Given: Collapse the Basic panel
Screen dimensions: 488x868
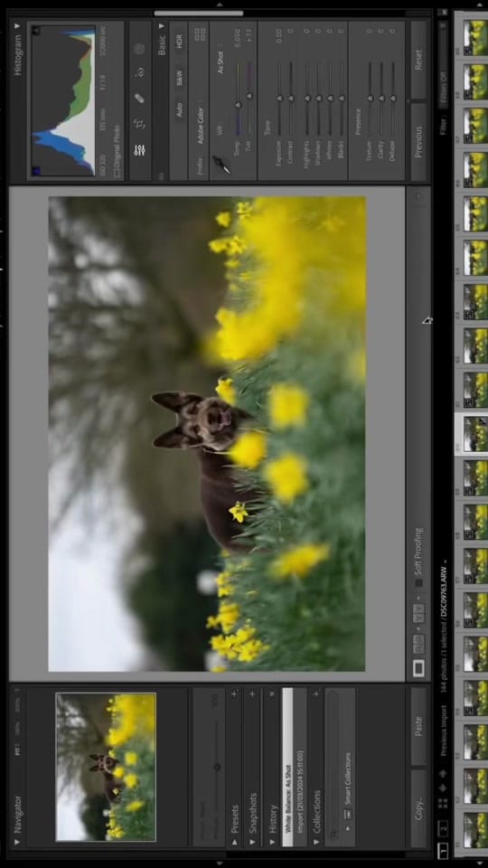Looking at the screenshot, I should click(162, 25).
